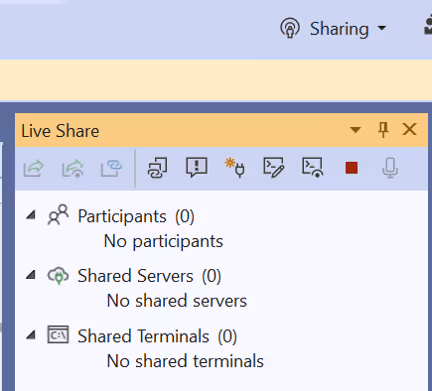
Task: Collapse the Shared Servers node
Action: click(x=31, y=275)
